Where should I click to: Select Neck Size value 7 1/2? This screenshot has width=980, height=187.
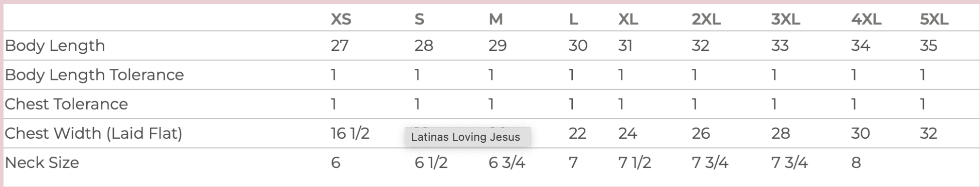[x=634, y=163]
